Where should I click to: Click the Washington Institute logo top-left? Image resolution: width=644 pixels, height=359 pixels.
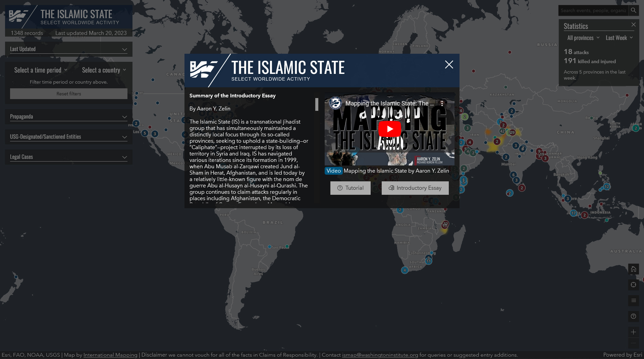point(18,16)
